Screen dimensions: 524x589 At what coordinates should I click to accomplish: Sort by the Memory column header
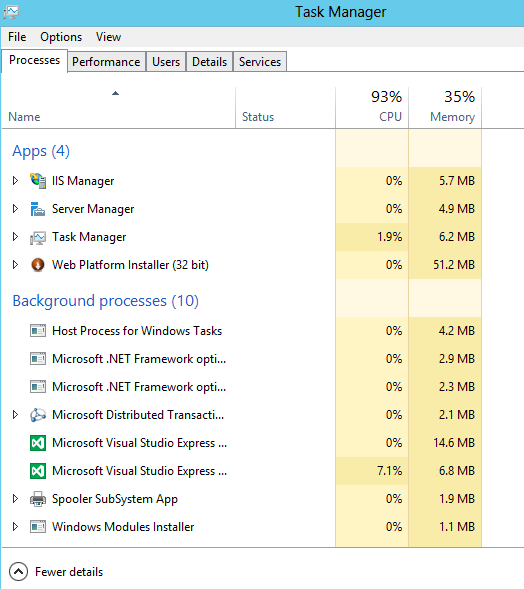point(445,107)
